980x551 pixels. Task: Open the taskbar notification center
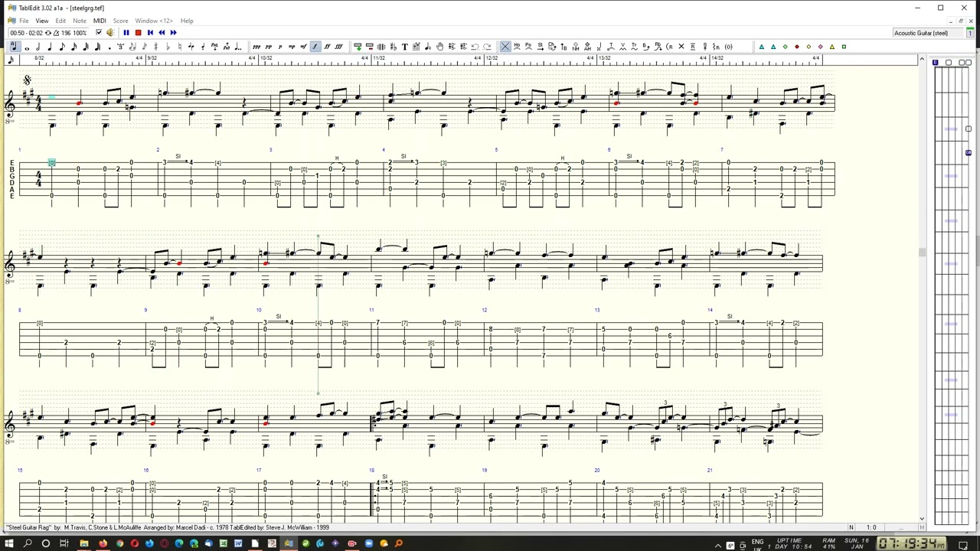[963, 545]
